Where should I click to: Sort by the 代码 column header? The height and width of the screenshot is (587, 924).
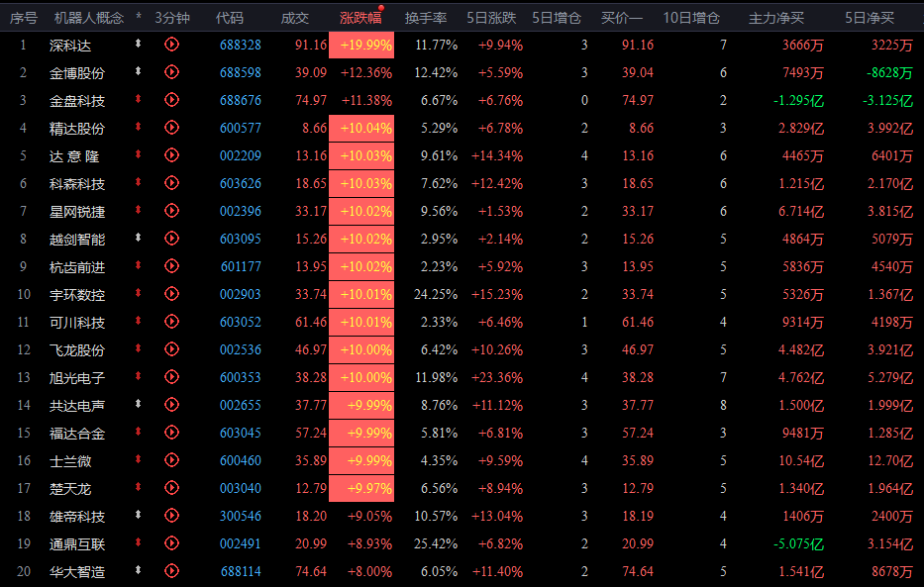tap(229, 18)
